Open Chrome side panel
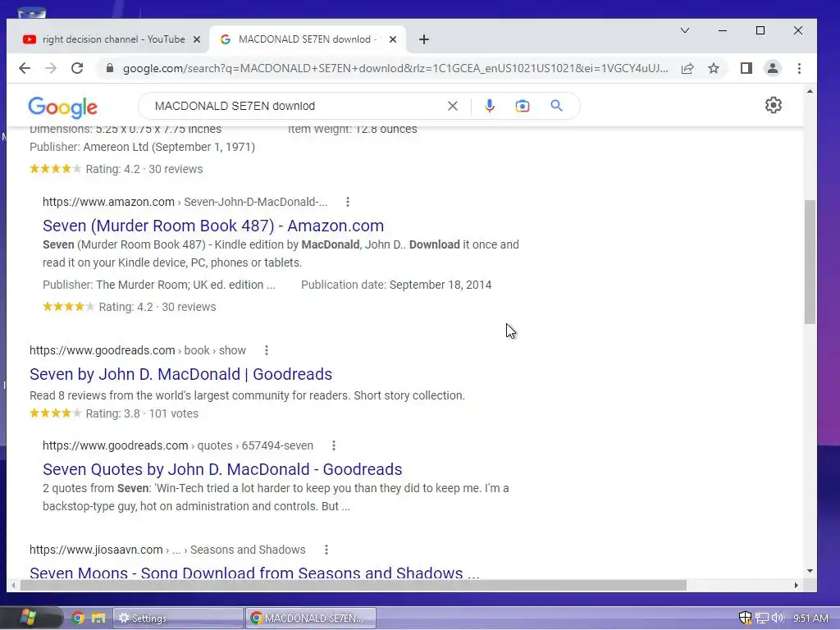 [746, 68]
